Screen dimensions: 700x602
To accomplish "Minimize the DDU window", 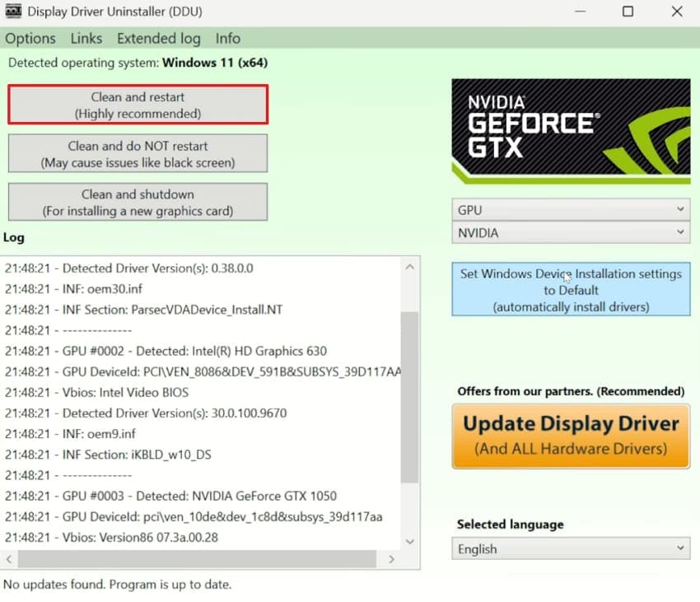I will pyautogui.click(x=580, y=12).
